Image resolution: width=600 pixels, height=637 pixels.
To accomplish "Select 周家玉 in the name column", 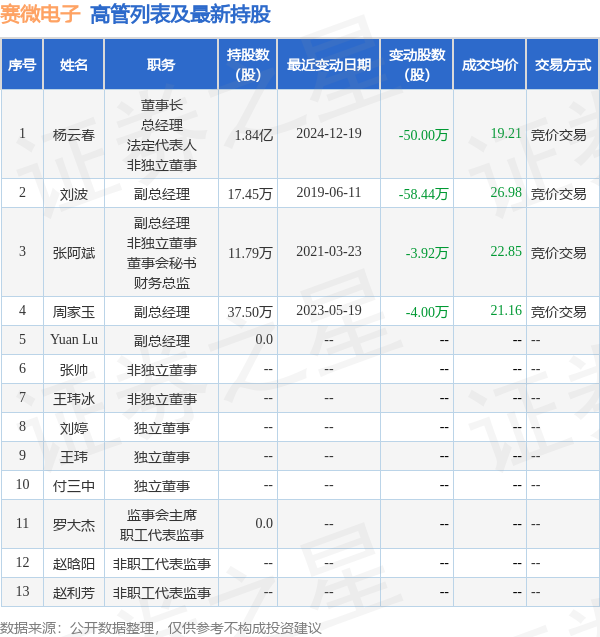I will 74,312.
